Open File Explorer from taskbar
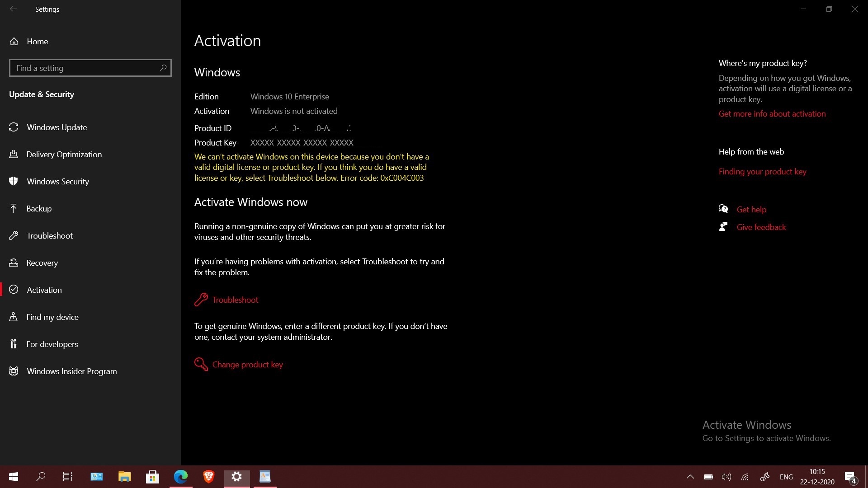 point(125,476)
